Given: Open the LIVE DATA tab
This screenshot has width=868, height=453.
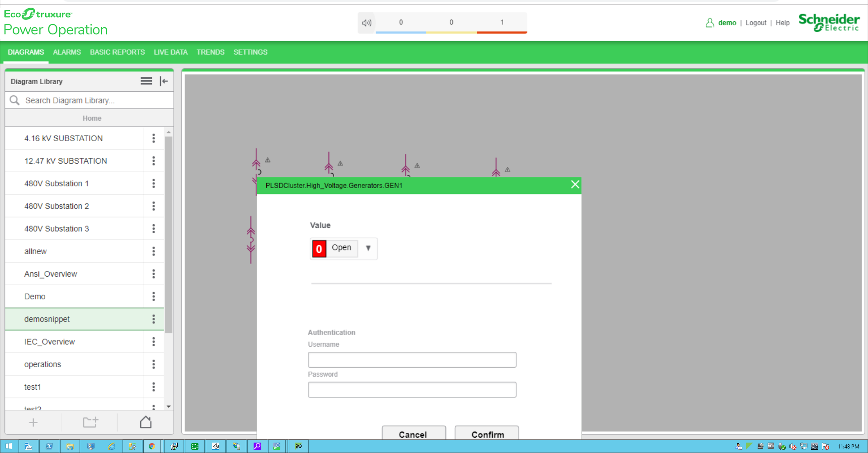Looking at the screenshot, I should click(170, 52).
